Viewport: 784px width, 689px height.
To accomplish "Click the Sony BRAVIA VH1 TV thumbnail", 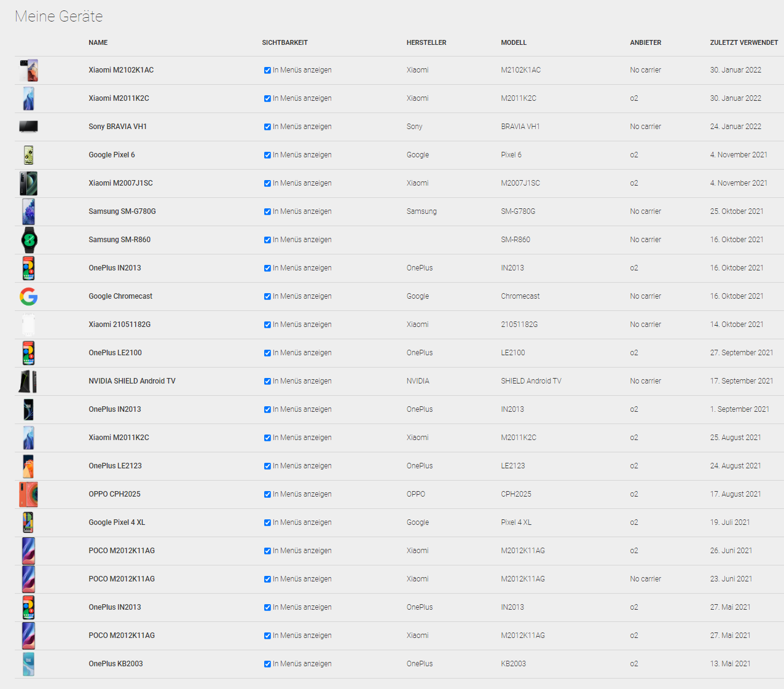I will pyautogui.click(x=29, y=127).
